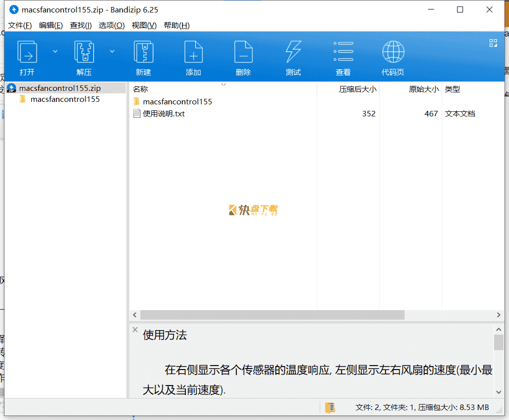Image resolution: width=509 pixels, height=420 pixels.
Task: Click the file list horizontal scrollbar thumb
Action: point(272,315)
